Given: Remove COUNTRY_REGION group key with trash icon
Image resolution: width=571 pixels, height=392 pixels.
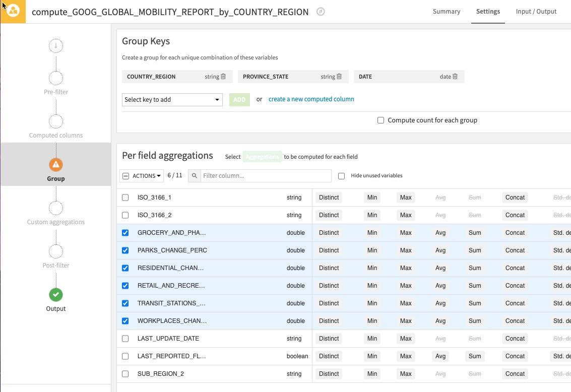Looking at the screenshot, I should pos(223,77).
